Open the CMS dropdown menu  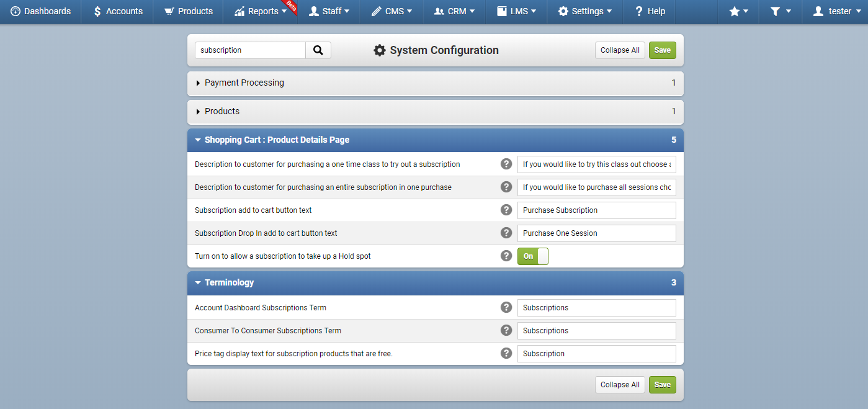coord(392,11)
